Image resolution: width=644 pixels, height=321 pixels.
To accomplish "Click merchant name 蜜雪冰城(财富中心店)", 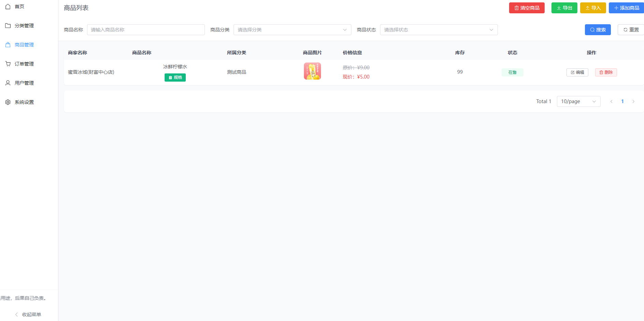I will [91, 72].
